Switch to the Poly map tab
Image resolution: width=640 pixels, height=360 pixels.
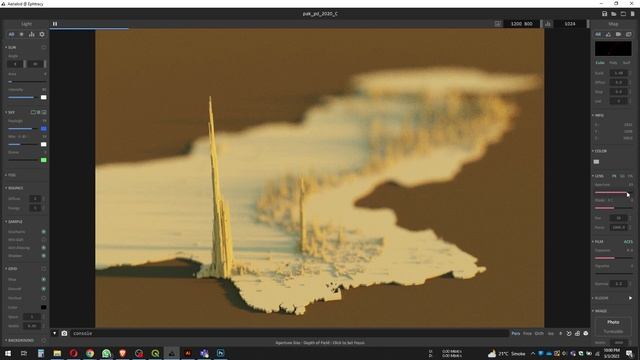(x=613, y=63)
